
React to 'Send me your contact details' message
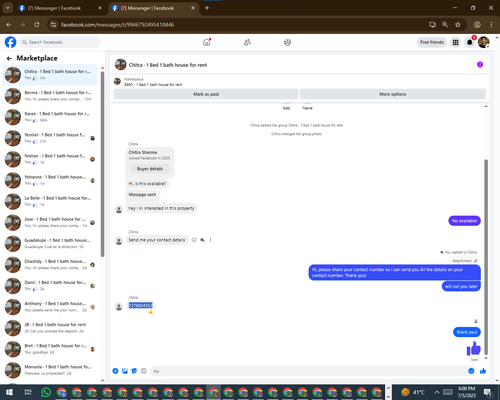[194, 240]
